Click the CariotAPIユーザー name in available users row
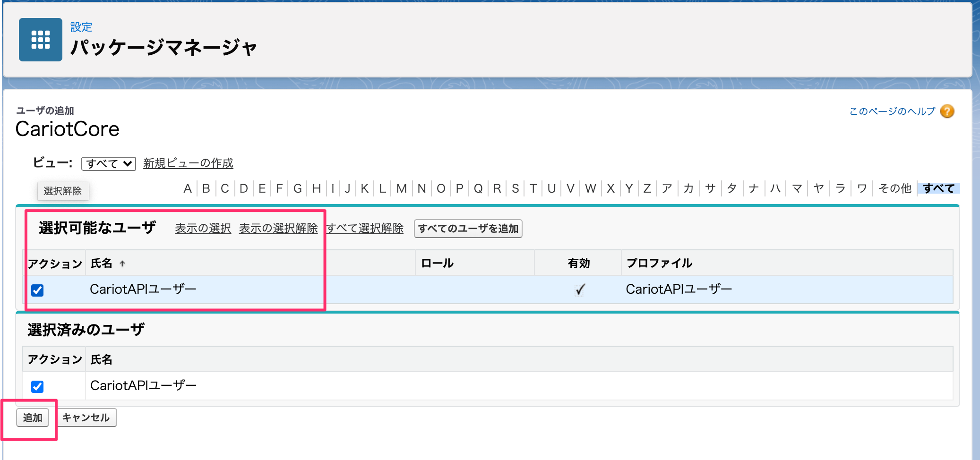Viewport: 980px width, 460px height. click(x=143, y=289)
